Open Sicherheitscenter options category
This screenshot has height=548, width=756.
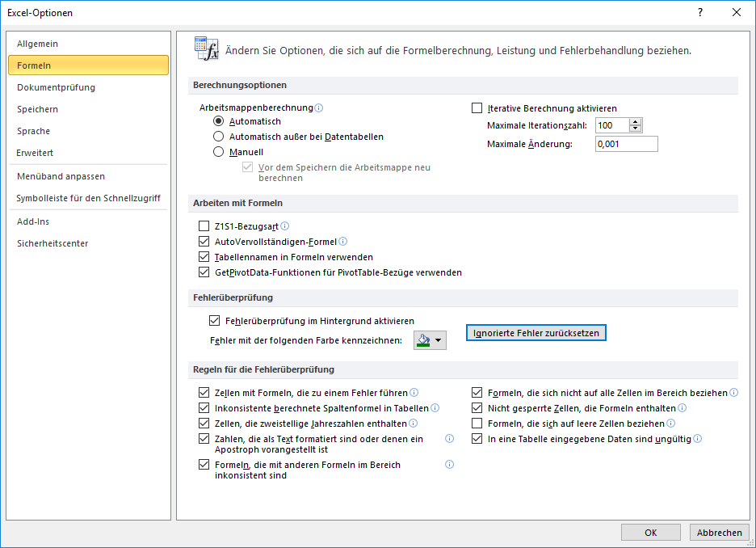(89, 243)
